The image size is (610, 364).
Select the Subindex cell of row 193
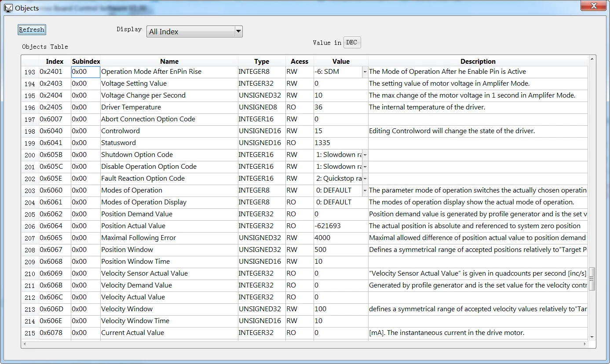click(86, 72)
